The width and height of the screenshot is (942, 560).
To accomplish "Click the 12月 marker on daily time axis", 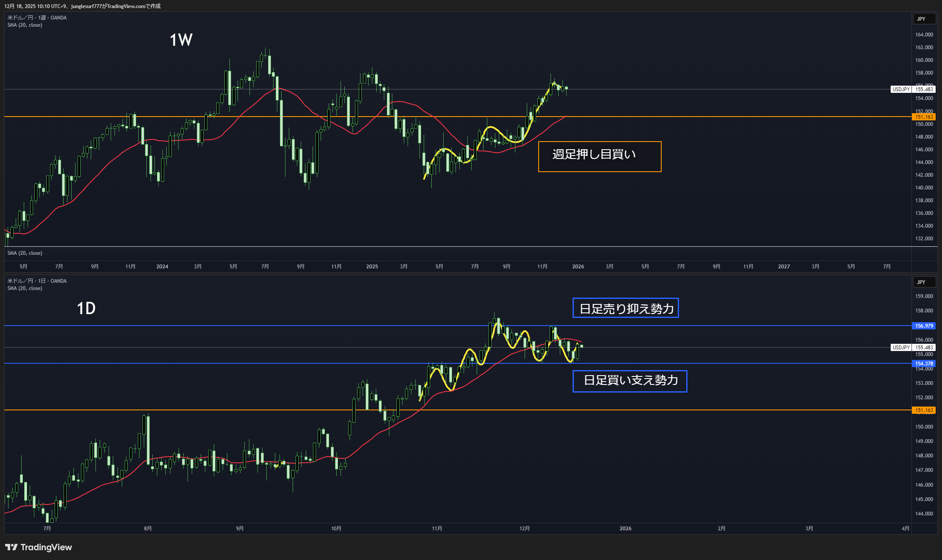I will pyautogui.click(x=525, y=529).
